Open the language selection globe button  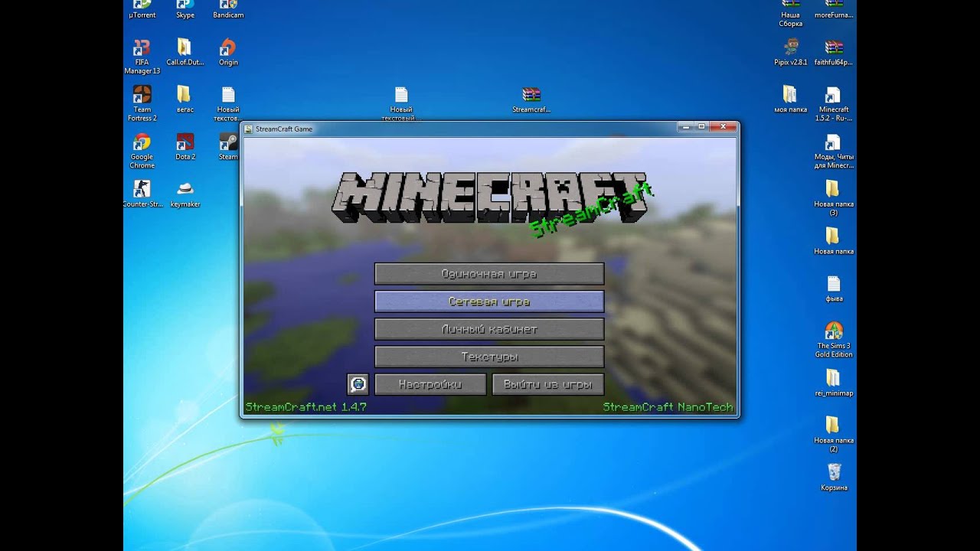pyautogui.click(x=358, y=384)
